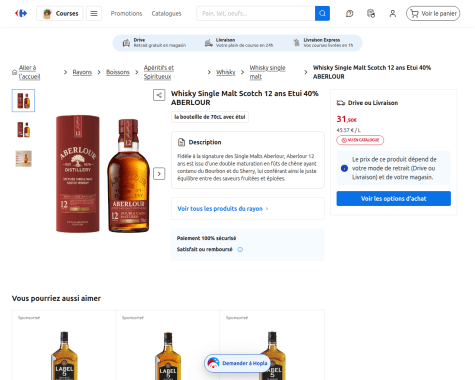Open the Courses section button
The image size is (475, 380).
[x=60, y=13]
